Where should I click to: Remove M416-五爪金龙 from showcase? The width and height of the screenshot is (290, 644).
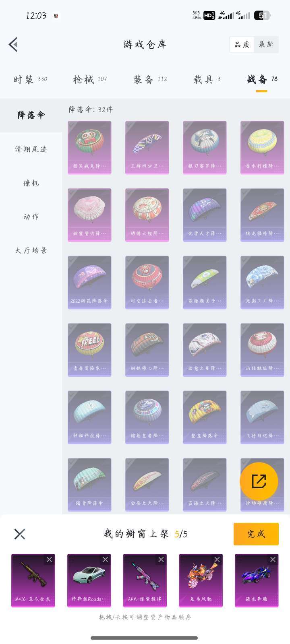coord(49,559)
